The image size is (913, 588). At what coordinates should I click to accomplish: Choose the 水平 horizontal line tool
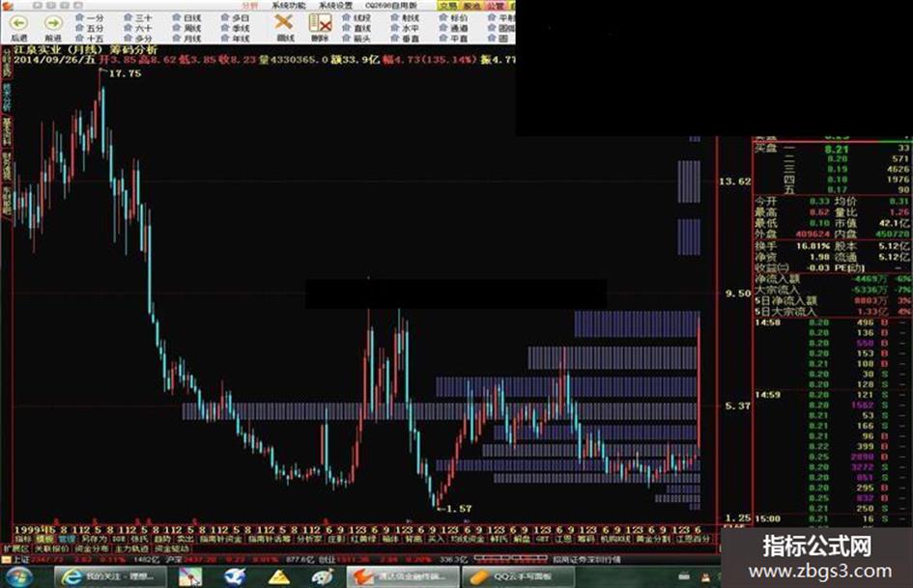coord(405,28)
